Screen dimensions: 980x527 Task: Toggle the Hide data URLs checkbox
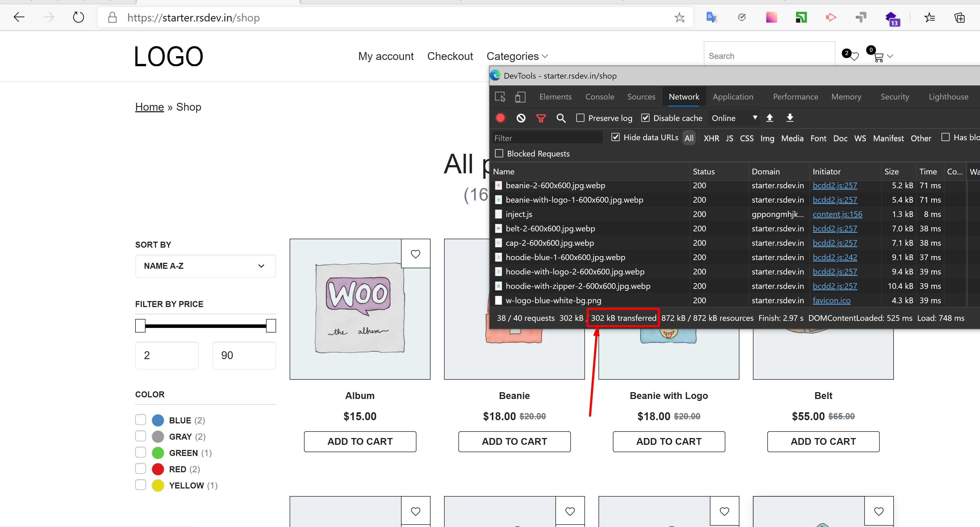coord(615,137)
